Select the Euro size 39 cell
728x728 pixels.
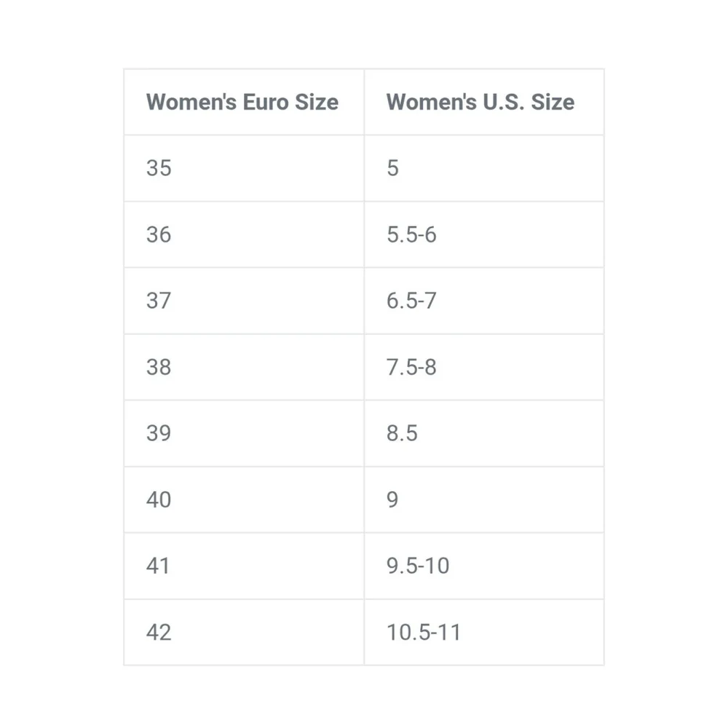coord(244,434)
